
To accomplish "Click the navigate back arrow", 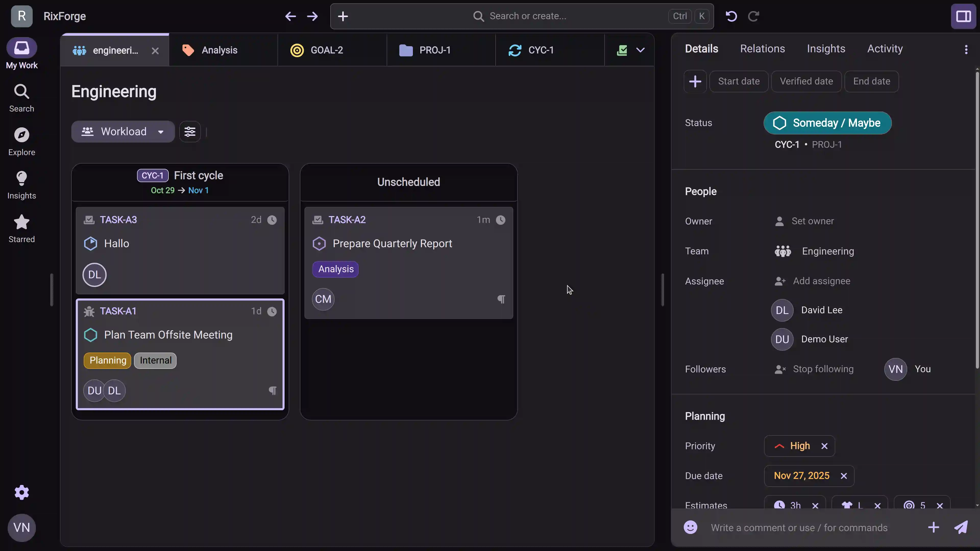I will click(x=290, y=16).
